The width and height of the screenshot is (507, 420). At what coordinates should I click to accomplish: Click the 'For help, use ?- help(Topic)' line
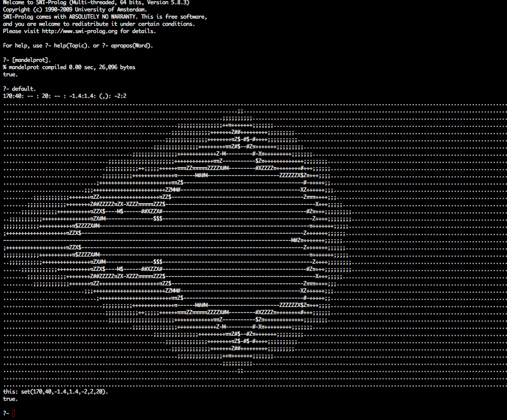78,46
